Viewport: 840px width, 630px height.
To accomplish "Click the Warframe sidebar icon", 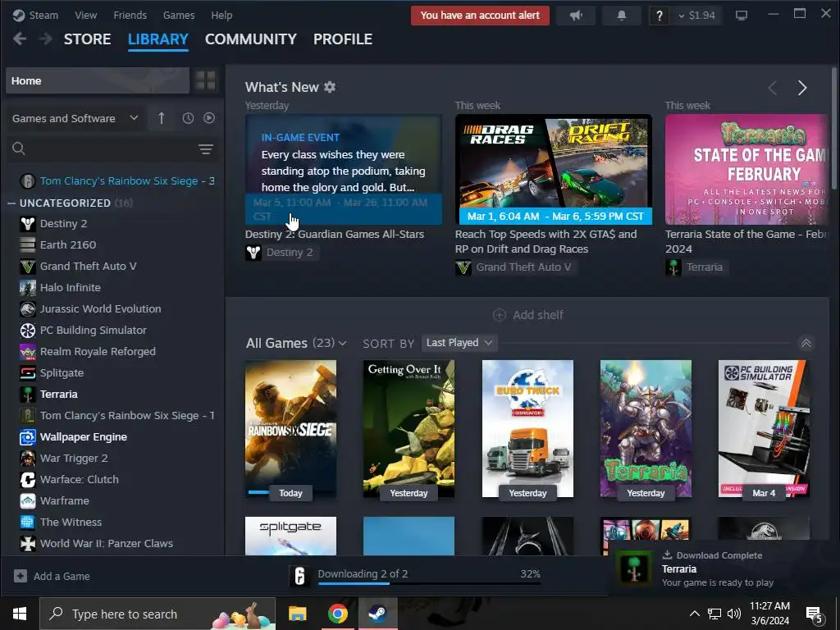I will 28,501.
